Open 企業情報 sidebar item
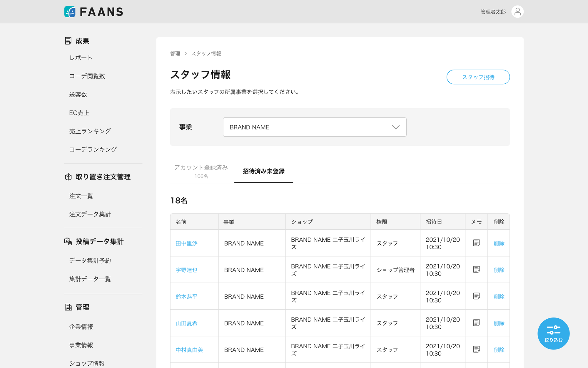 (x=81, y=327)
